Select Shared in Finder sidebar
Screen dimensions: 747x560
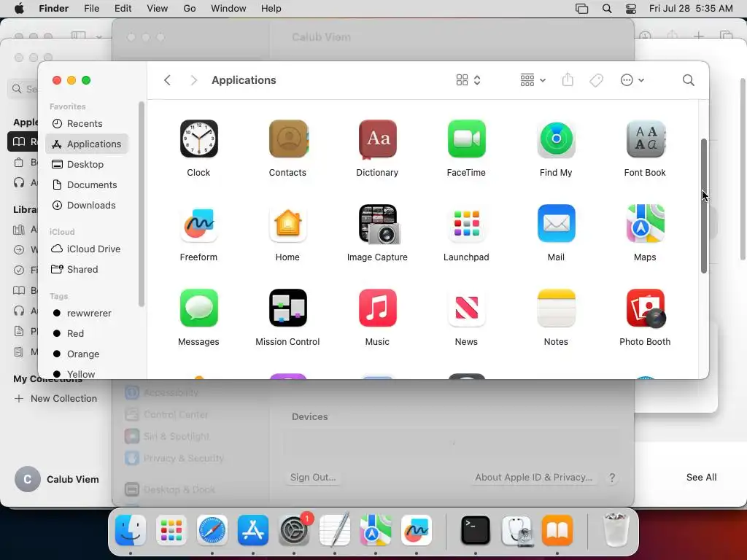[87, 270]
